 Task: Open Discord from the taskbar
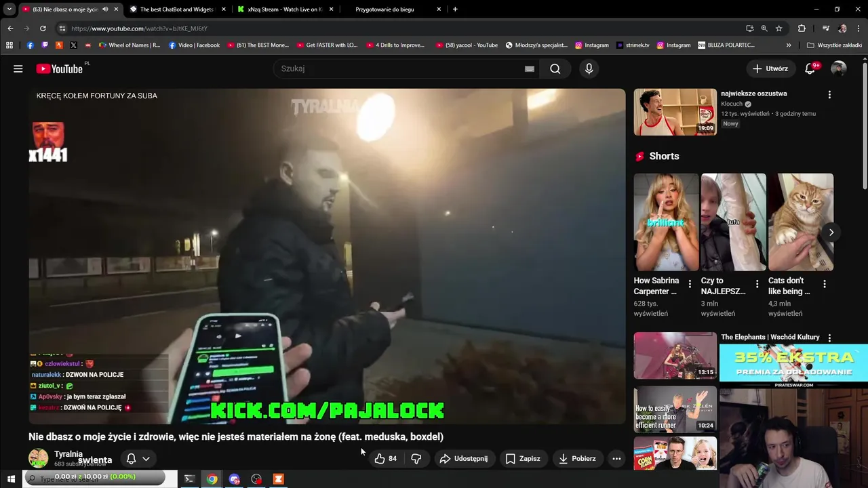click(235, 479)
